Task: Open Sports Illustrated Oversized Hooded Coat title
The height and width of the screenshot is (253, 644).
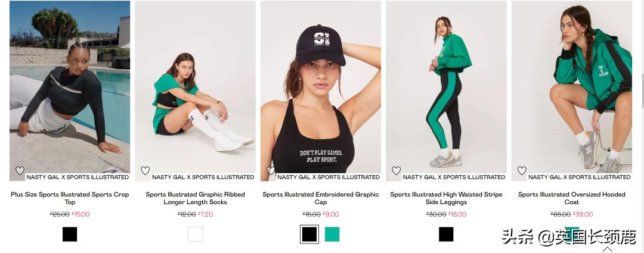Action: [x=572, y=198]
